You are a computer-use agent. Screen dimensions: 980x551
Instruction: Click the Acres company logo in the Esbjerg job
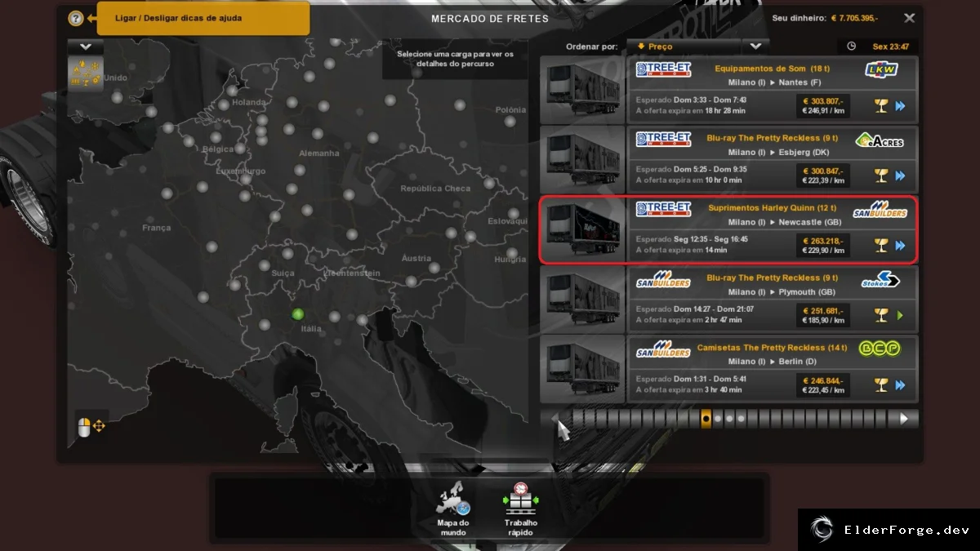tap(880, 140)
